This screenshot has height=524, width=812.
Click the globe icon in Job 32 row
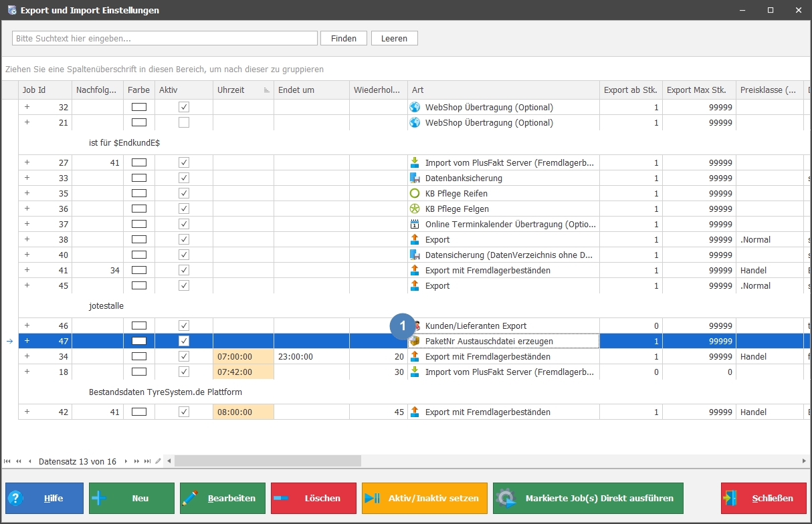tap(415, 107)
